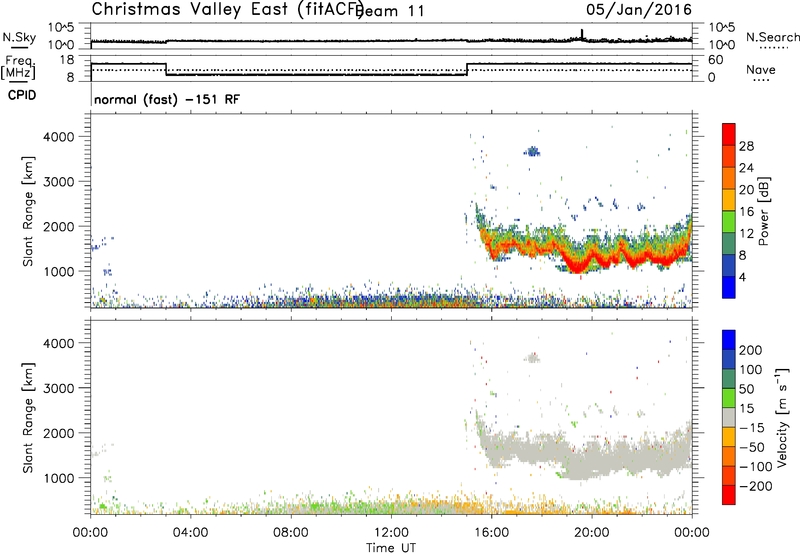Click the frequency step-up at 15:00 UT
Screen dimensions: 800x554
467,69
